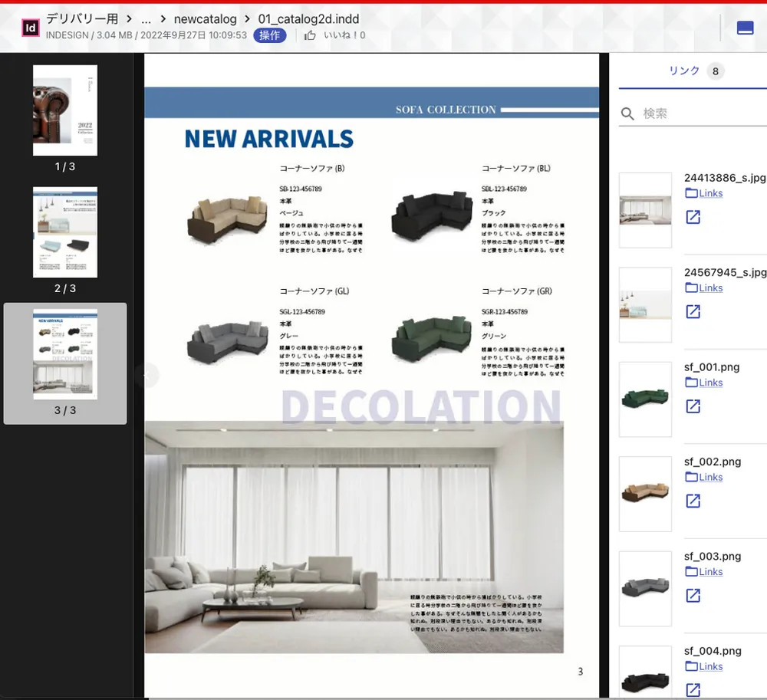This screenshot has height=700, width=767.
Task: Navigate to the newcatalog breadcrumb folder
Action: [x=204, y=19]
